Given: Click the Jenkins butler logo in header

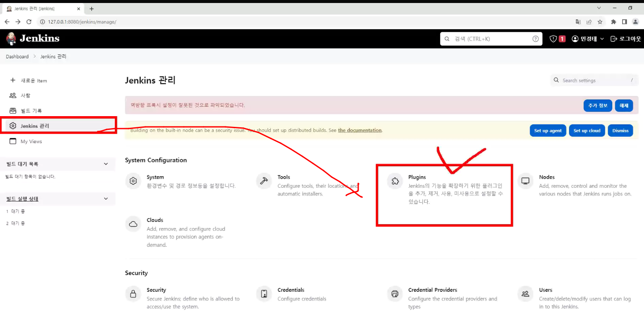Looking at the screenshot, I should pos(11,39).
